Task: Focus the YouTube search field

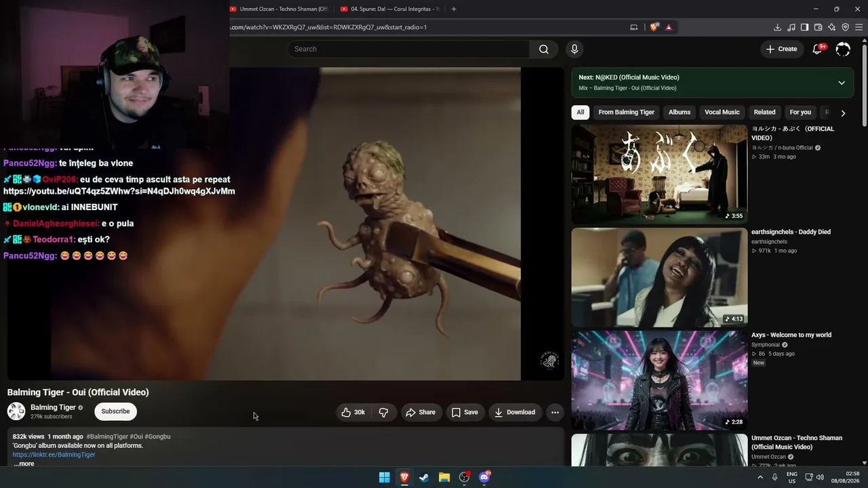Action: tap(409, 49)
